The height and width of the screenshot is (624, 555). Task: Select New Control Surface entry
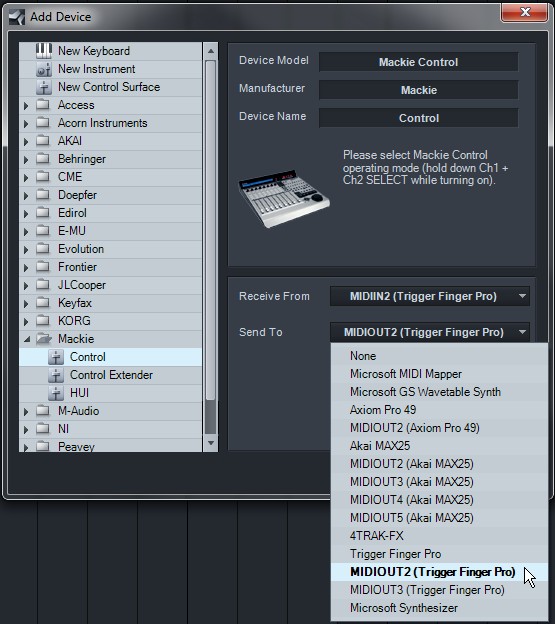(111, 87)
